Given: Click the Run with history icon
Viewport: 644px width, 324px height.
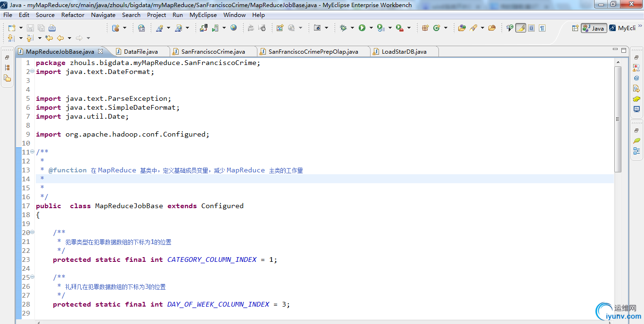Looking at the screenshot, I should (380, 28).
